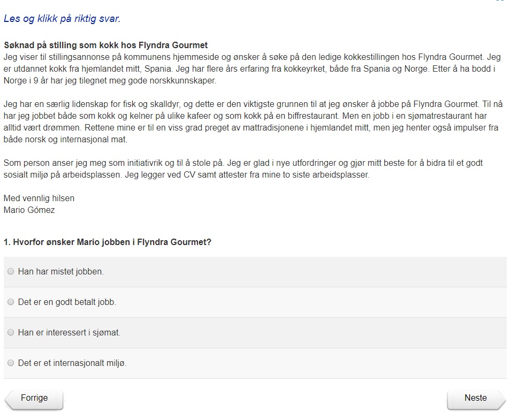This screenshot has width=510, height=420.
Task: Choose radio option 'Det er en godt betalt jobb'
Action: [11, 302]
